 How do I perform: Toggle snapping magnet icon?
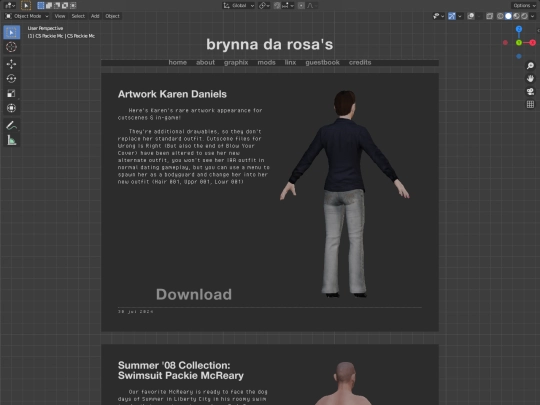coord(277,6)
